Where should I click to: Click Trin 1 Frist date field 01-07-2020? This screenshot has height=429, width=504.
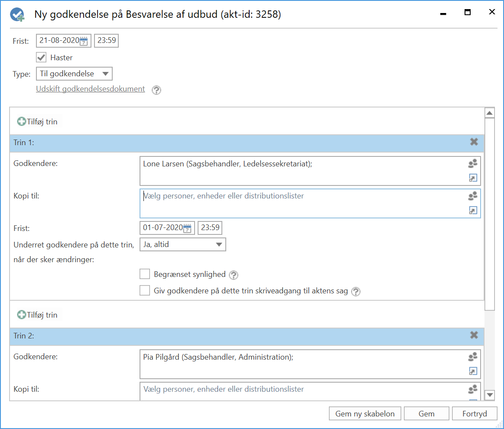167,228
